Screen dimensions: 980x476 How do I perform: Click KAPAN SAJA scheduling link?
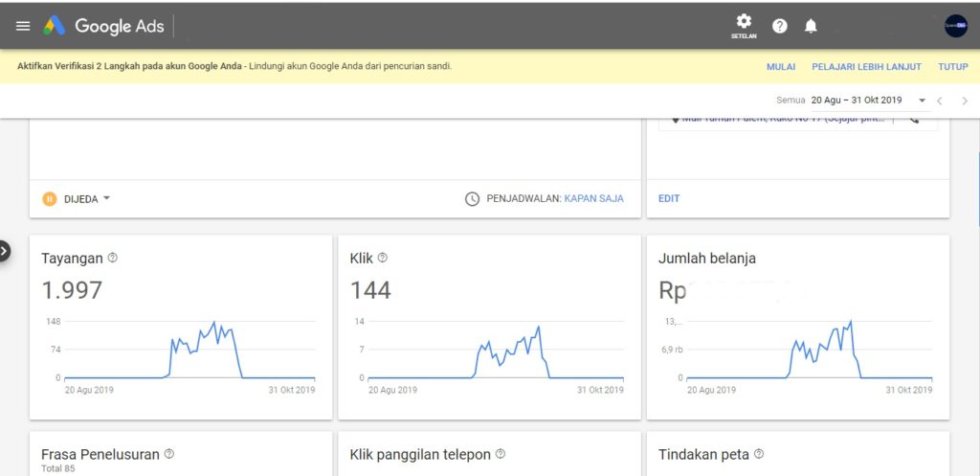point(593,198)
